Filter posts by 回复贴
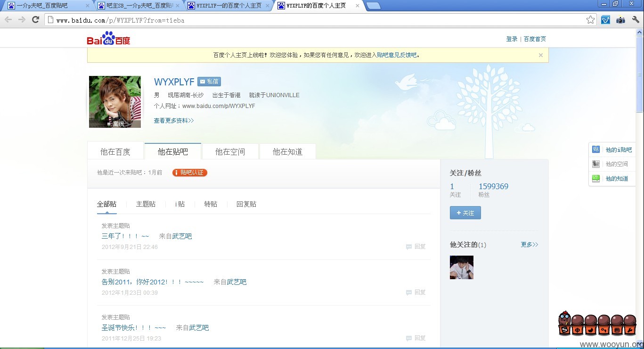Image resolution: width=644 pixels, height=349 pixels. [246, 204]
